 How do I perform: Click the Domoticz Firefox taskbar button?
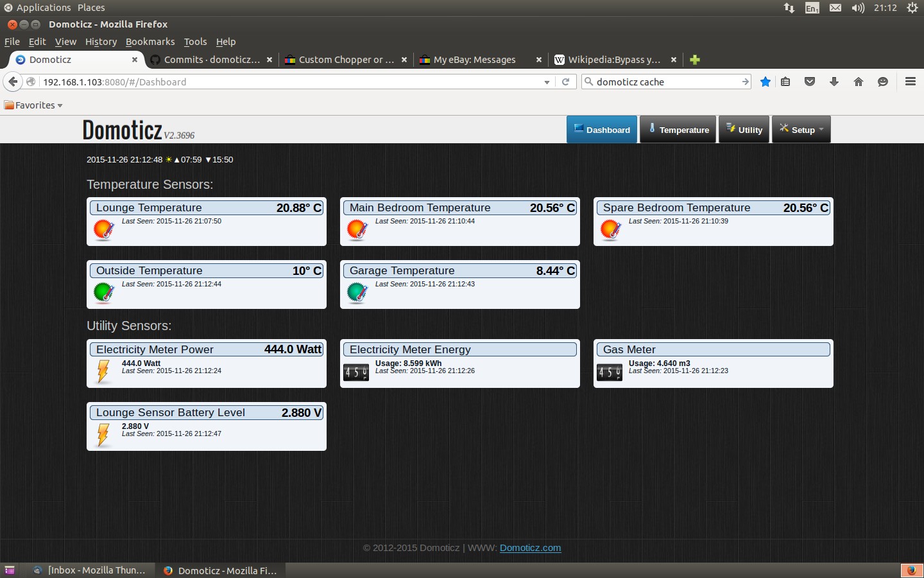[221, 570]
